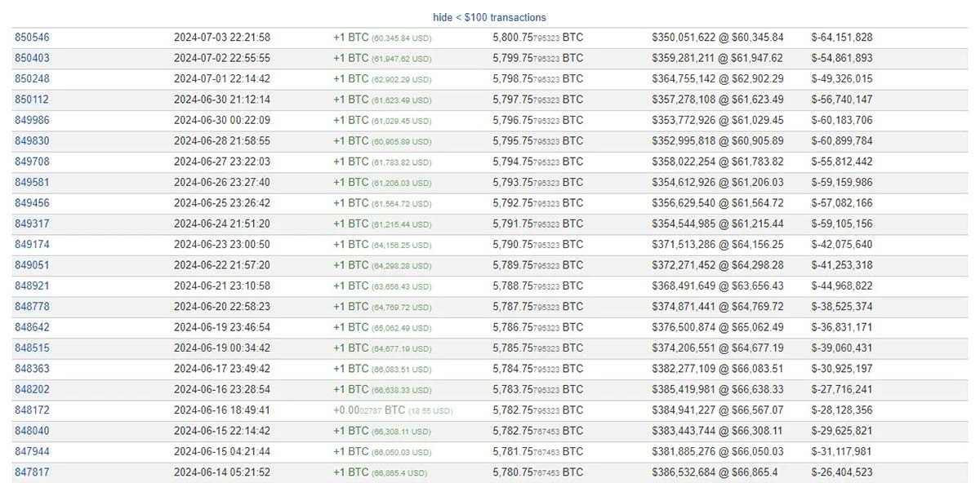Open block 849174 link
Image resolution: width=980 pixels, height=483 pixels.
32,245
